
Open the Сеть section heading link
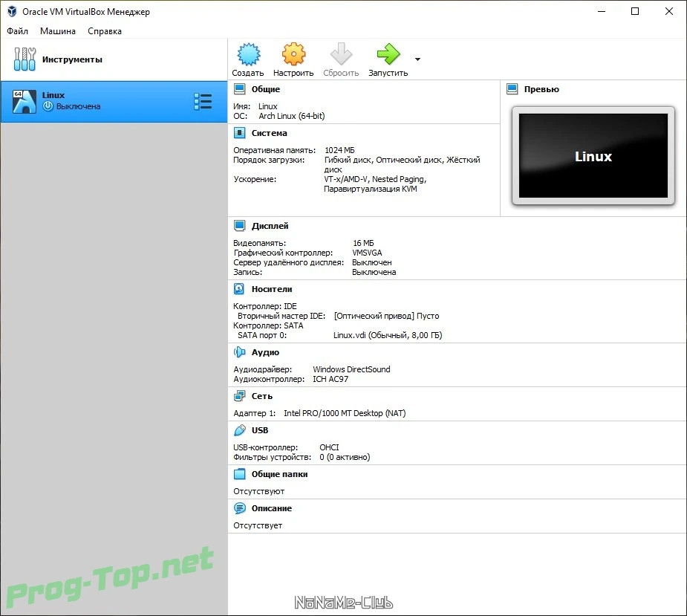262,396
